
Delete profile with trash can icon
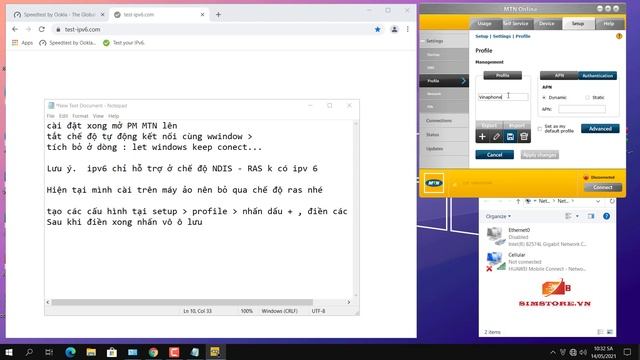pos(524,137)
